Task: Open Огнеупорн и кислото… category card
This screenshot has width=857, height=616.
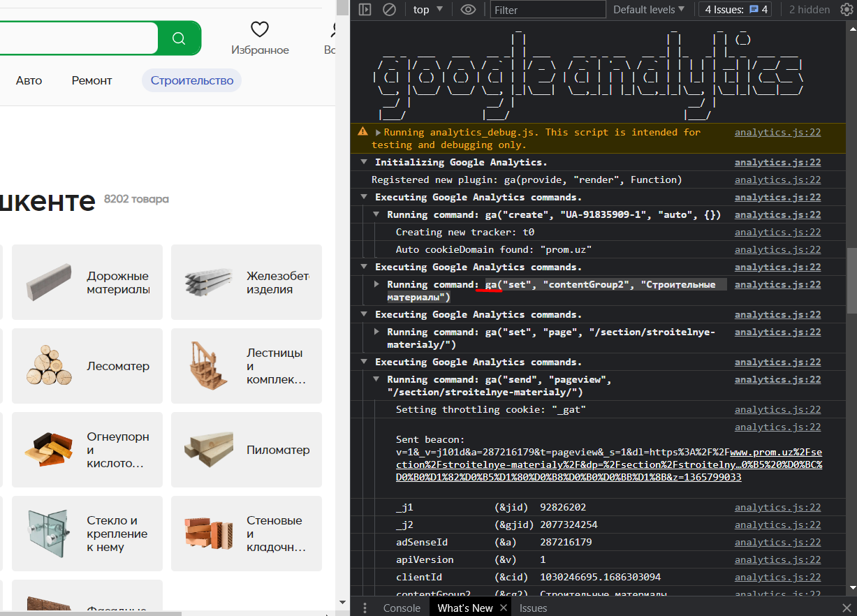Action: (x=87, y=450)
